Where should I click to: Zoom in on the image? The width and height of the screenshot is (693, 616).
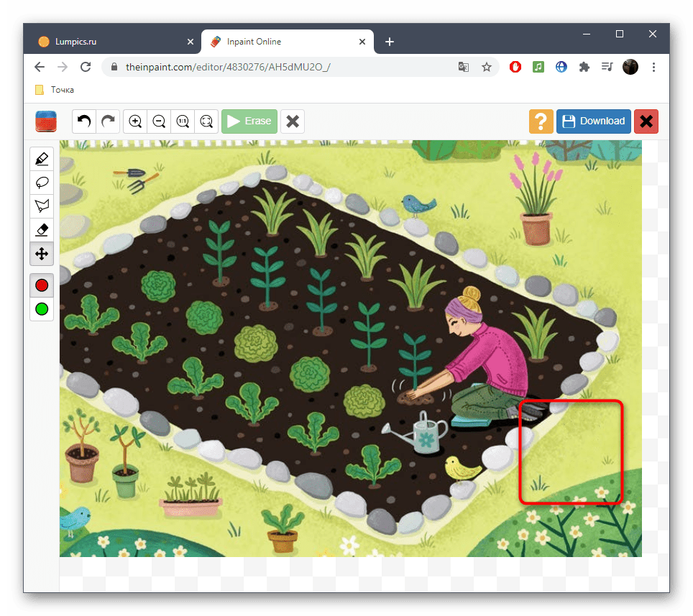[x=135, y=121]
